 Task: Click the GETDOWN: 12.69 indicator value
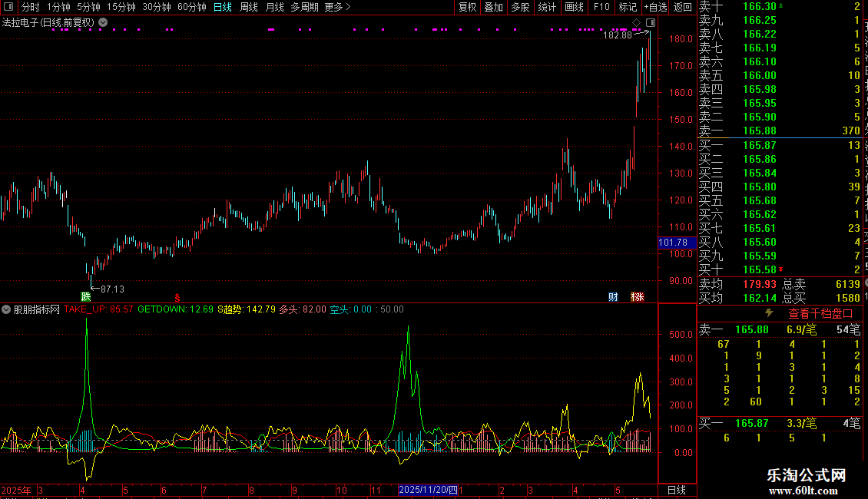[175, 309]
